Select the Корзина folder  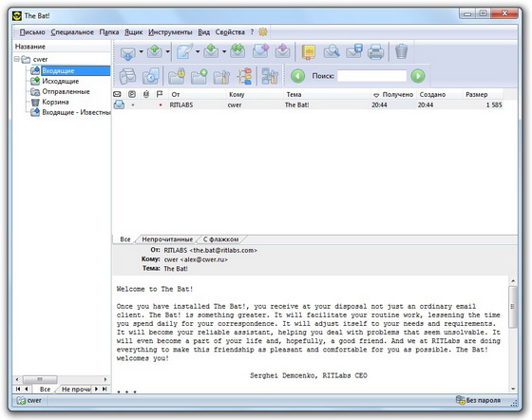(x=55, y=102)
